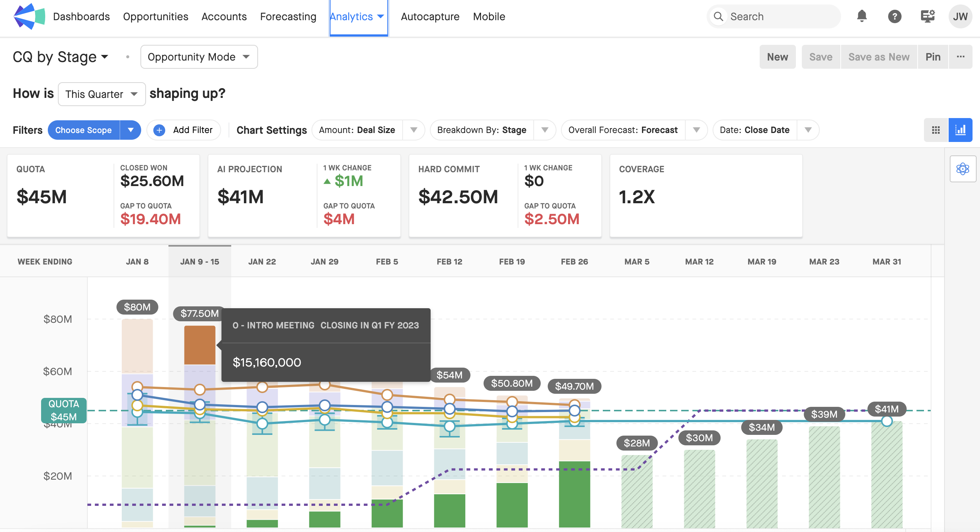Click the more options ellipsis button
This screenshot has width=980, height=532.
coord(961,57)
